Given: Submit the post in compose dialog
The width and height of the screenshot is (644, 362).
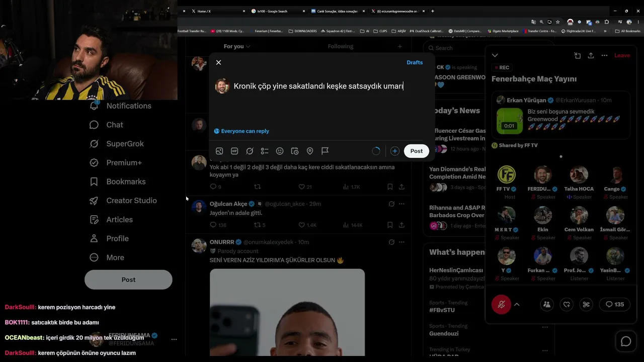Looking at the screenshot, I should 417,151.
